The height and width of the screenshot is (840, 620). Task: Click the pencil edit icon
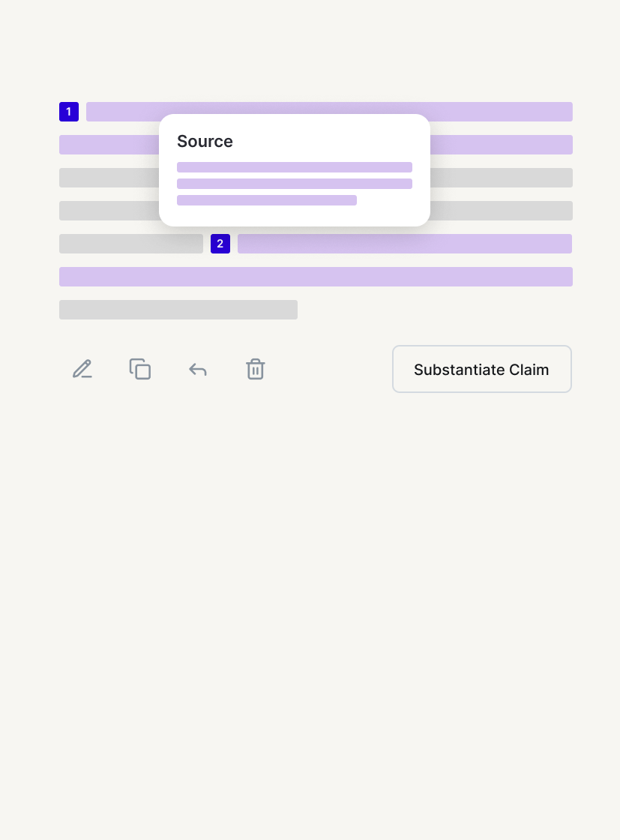82,369
